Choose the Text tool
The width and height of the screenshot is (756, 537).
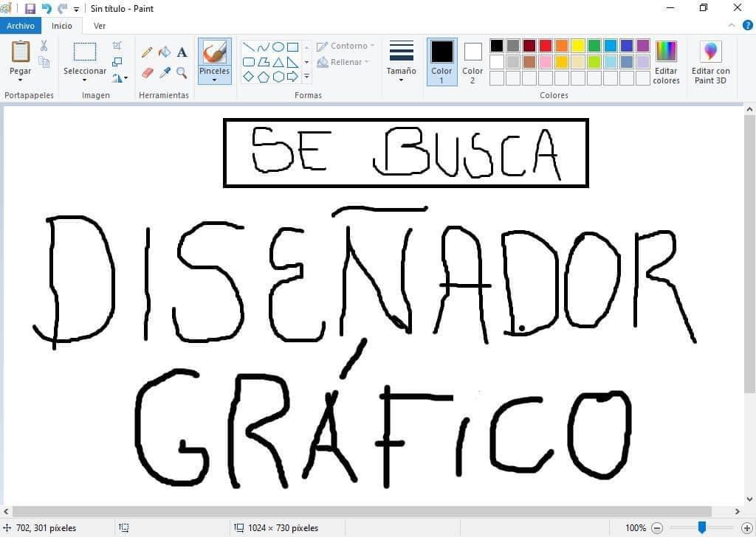pos(182,52)
